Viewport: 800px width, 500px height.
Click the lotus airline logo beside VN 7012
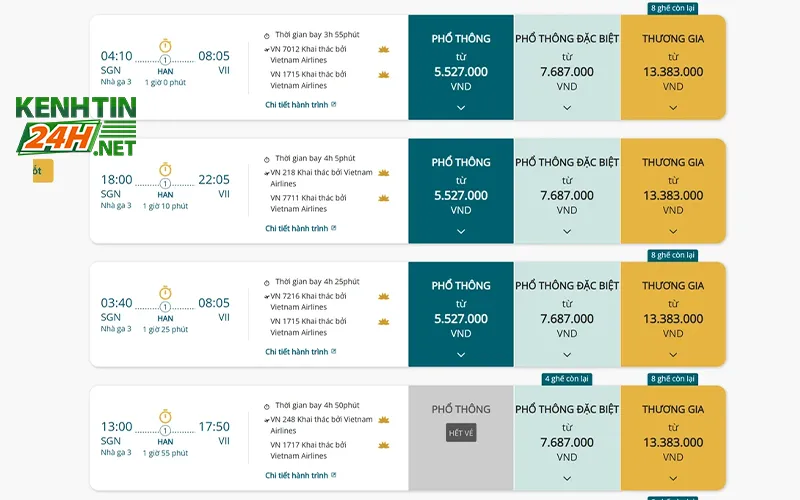coord(383,49)
